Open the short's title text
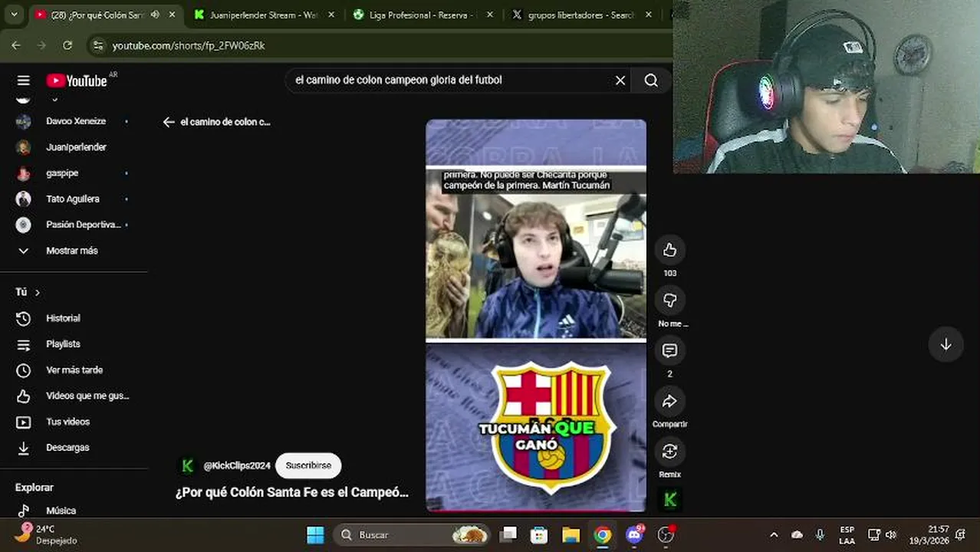980x552 pixels. tap(291, 492)
